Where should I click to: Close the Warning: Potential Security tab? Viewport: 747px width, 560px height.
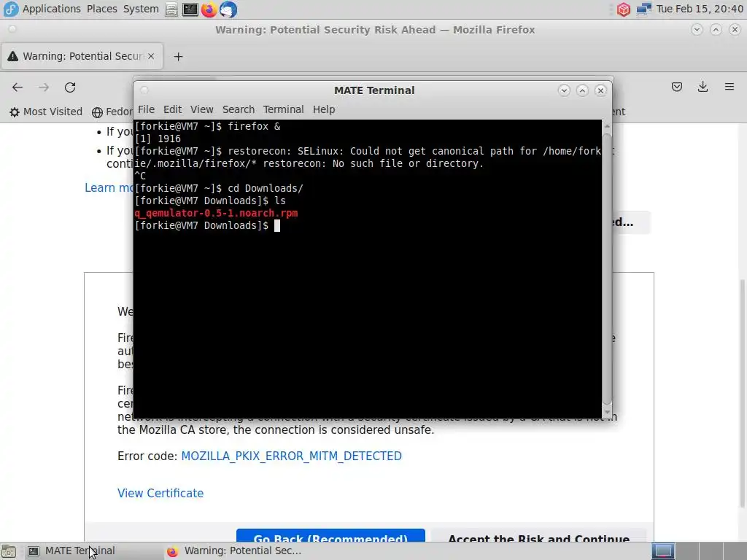coord(151,56)
